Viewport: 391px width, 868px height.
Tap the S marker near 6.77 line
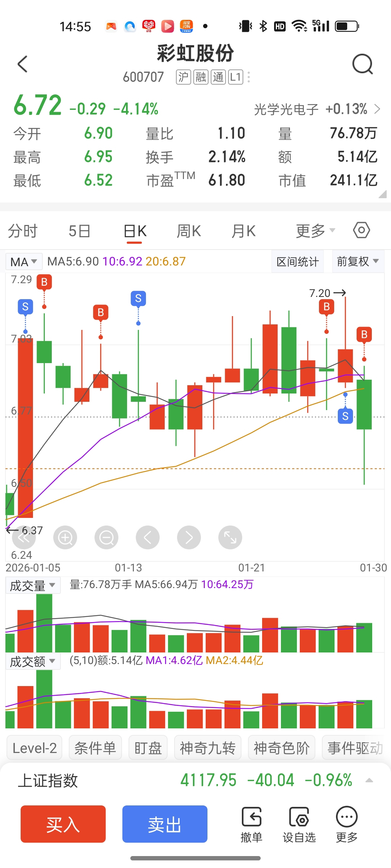click(345, 416)
